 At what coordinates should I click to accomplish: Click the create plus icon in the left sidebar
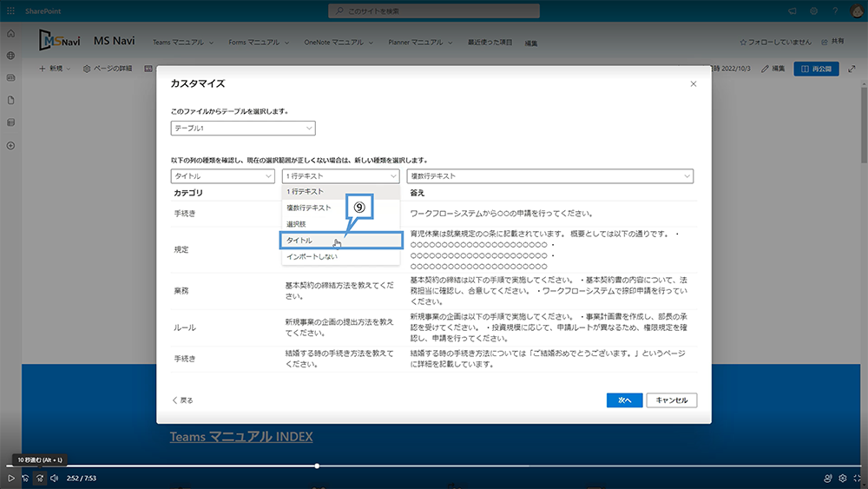(11, 145)
